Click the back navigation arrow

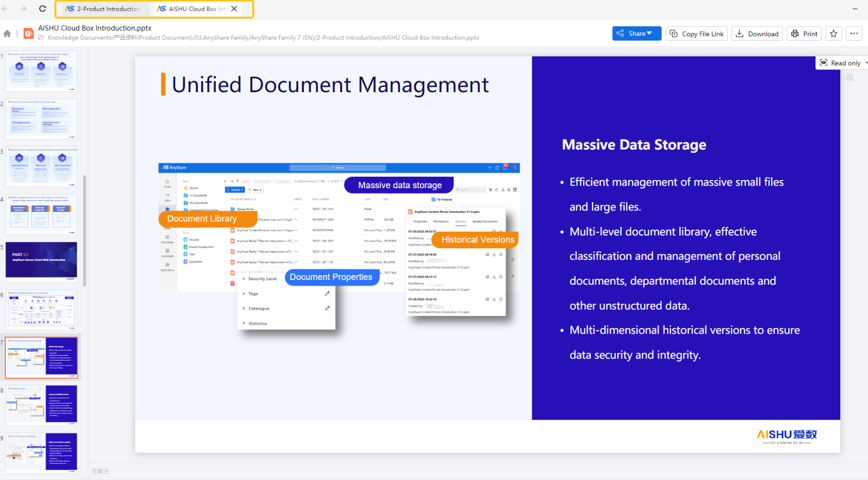(5, 9)
